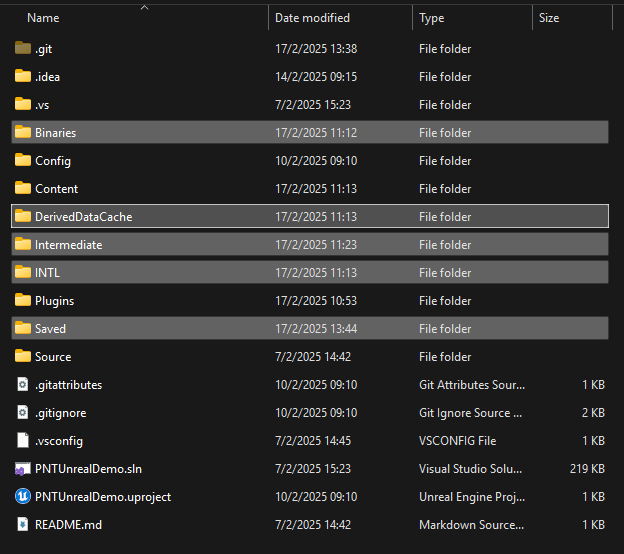This screenshot has width=624, height=554.
Task: Select the Intermediate folder name
Action: pos(68,245)
